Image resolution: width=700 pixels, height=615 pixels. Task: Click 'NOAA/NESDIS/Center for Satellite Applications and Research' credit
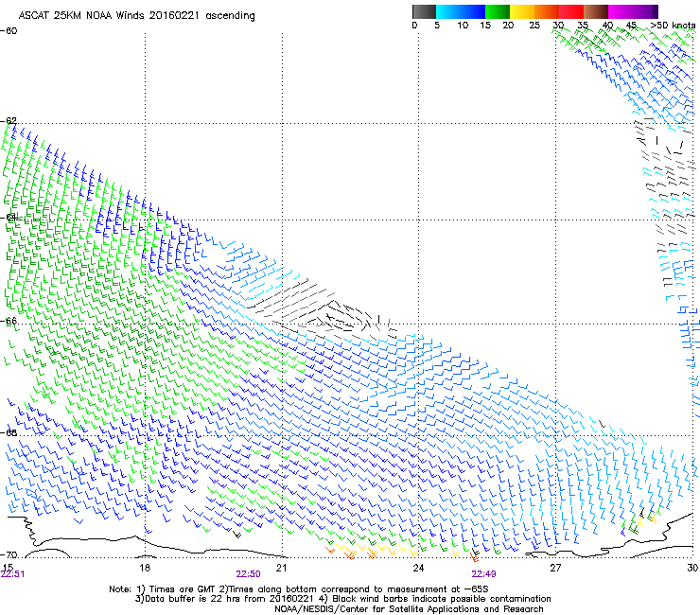click(x=409, y=609)
